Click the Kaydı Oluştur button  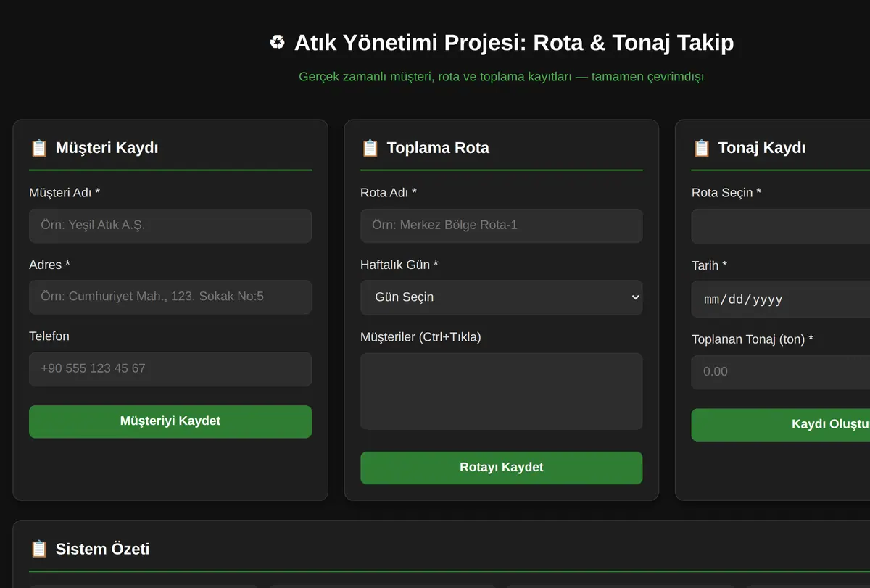pyautogui.click(x=781, y=425)
